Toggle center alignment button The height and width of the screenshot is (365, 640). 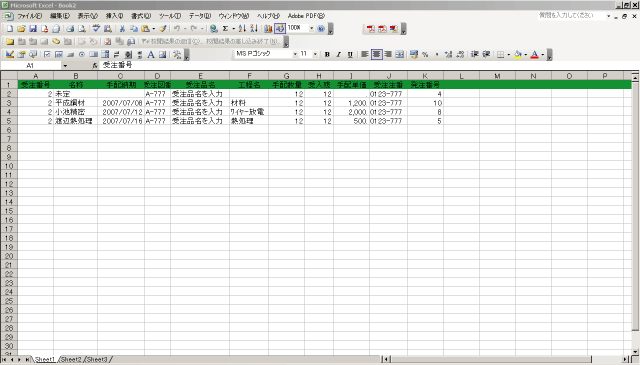(376, 54)
